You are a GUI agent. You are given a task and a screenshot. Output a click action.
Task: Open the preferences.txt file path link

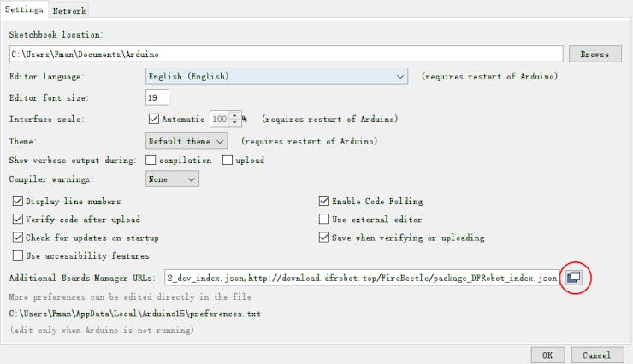(x=135, y=314)
